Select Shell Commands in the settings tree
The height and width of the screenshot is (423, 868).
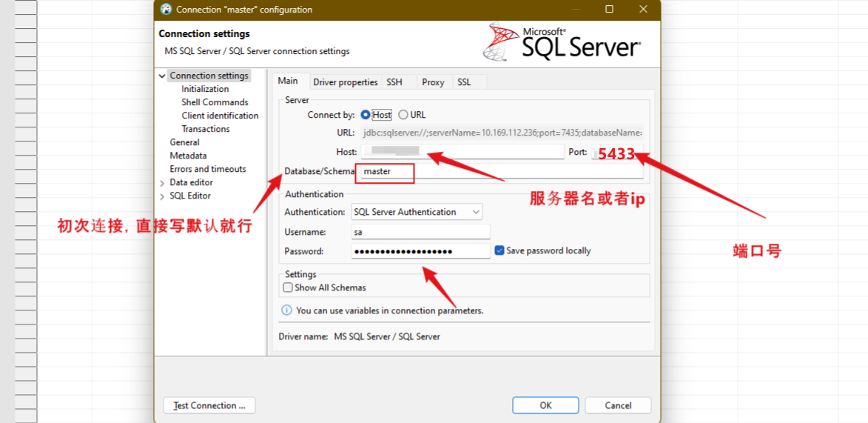[215, 102]
